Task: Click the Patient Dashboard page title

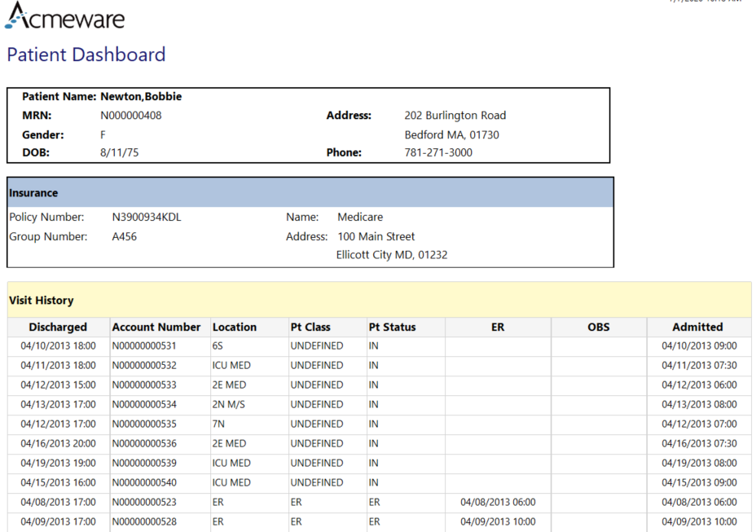Action: (x=86, y=55)
